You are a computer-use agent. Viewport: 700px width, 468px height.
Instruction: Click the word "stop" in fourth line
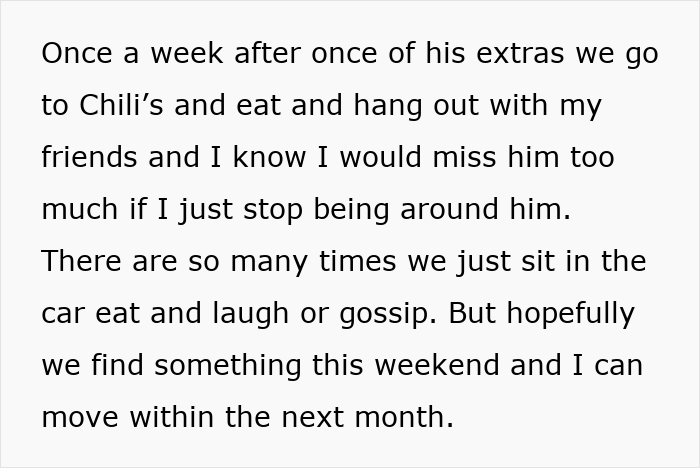pos(273,210)
